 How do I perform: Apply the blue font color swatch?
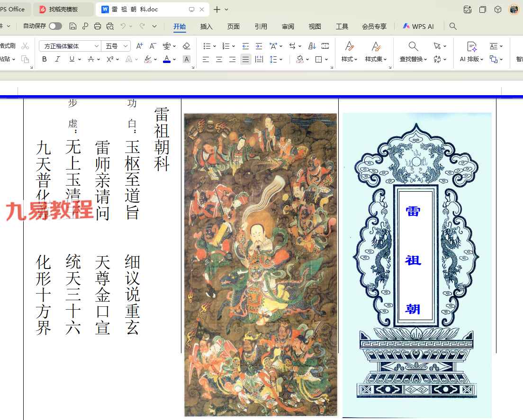tap(167, 59)
